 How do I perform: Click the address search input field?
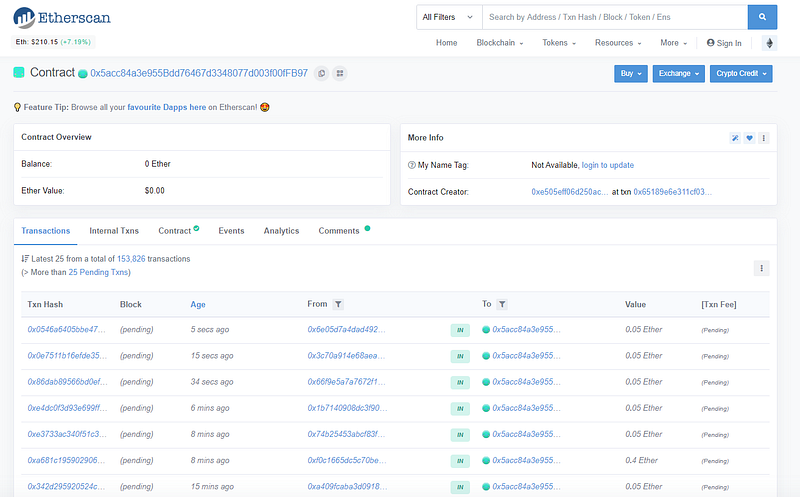[614, 17]
